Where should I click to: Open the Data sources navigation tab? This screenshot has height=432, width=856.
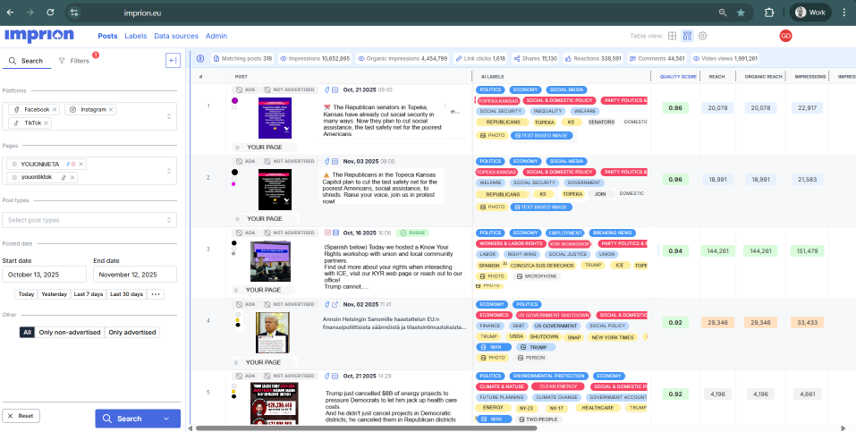[x=176, y=36]
